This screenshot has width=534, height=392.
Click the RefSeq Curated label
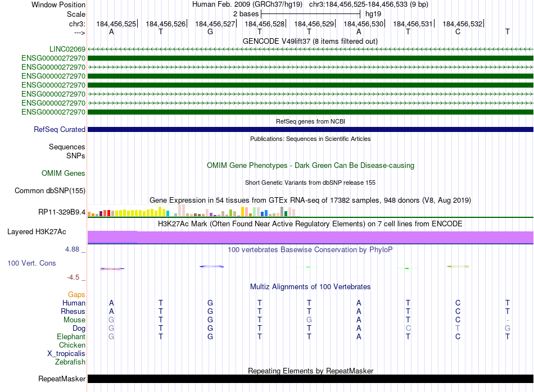click(60, 129)
